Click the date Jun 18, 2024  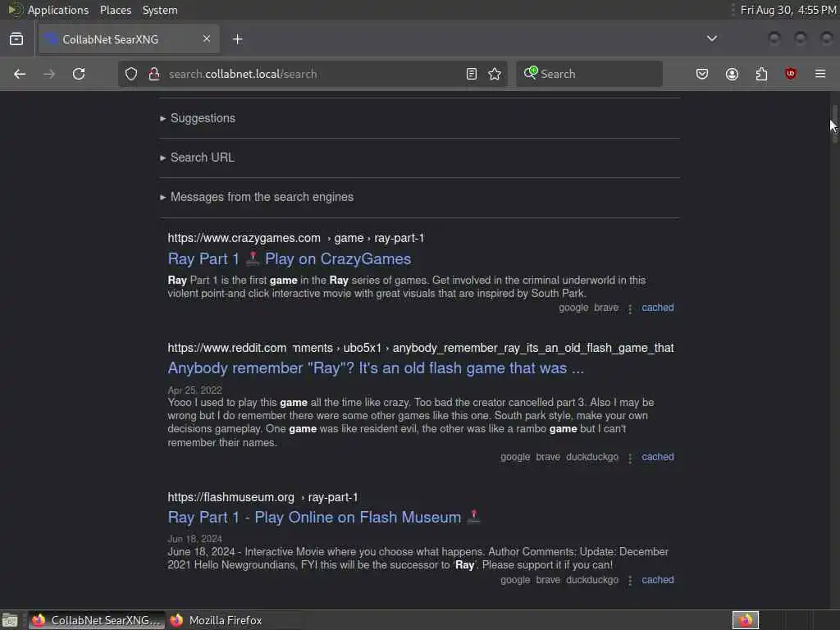pyautogui.click(x=194, y=539)
